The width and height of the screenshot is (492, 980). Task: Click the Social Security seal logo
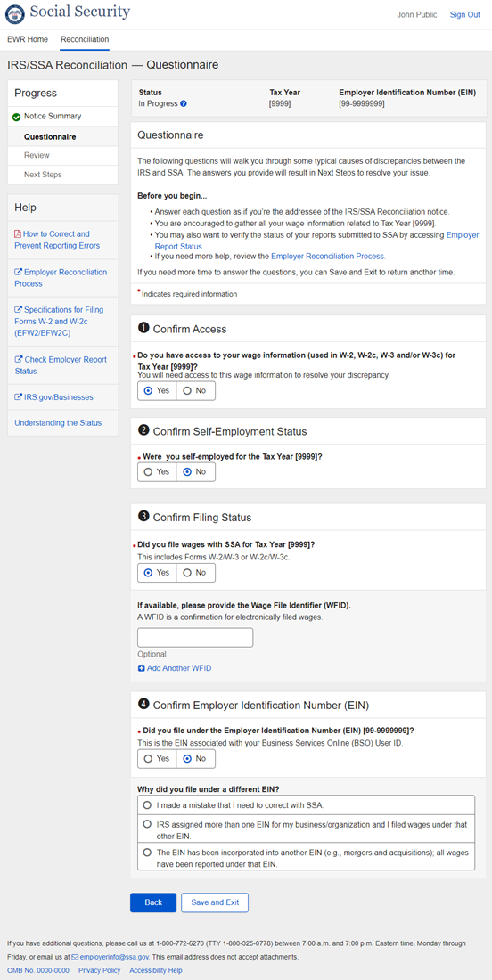[15, 13]
